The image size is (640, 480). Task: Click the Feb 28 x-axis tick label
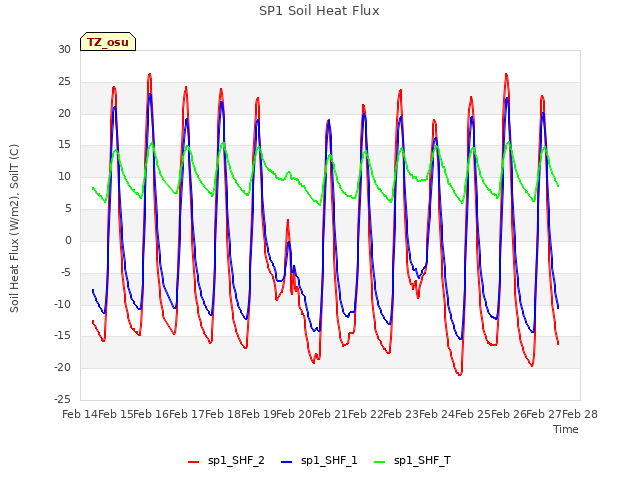[580, 414]
